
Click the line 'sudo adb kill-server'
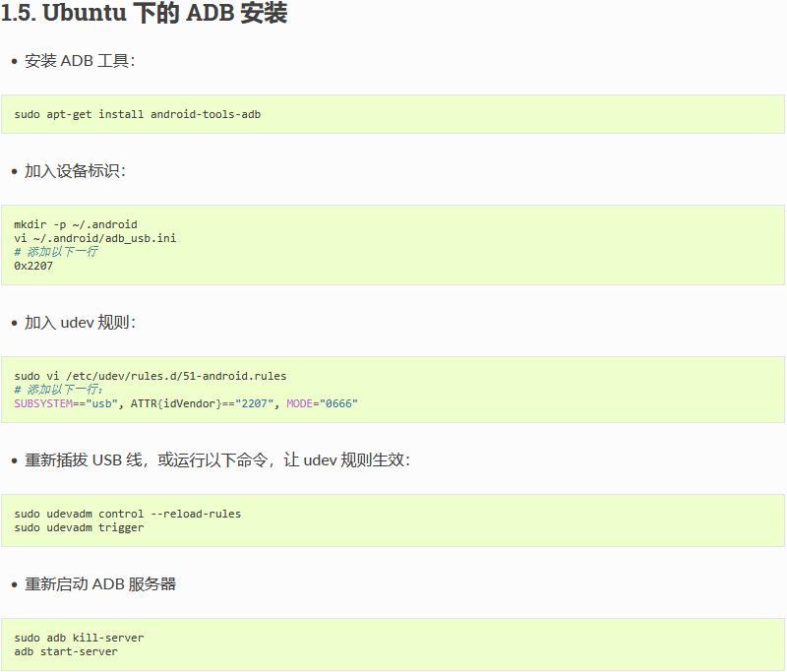click(x=80, y=638)
